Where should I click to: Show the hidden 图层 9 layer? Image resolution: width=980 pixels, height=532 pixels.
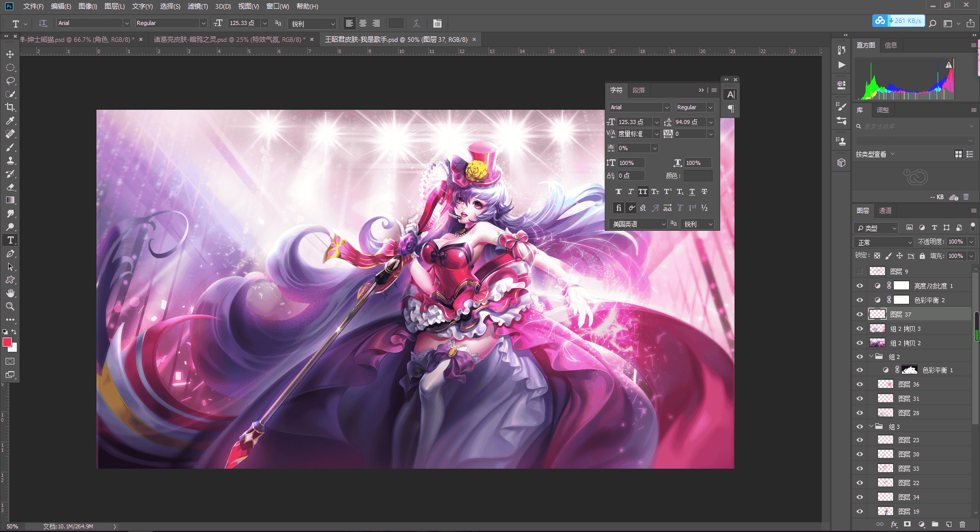[860, 271]
